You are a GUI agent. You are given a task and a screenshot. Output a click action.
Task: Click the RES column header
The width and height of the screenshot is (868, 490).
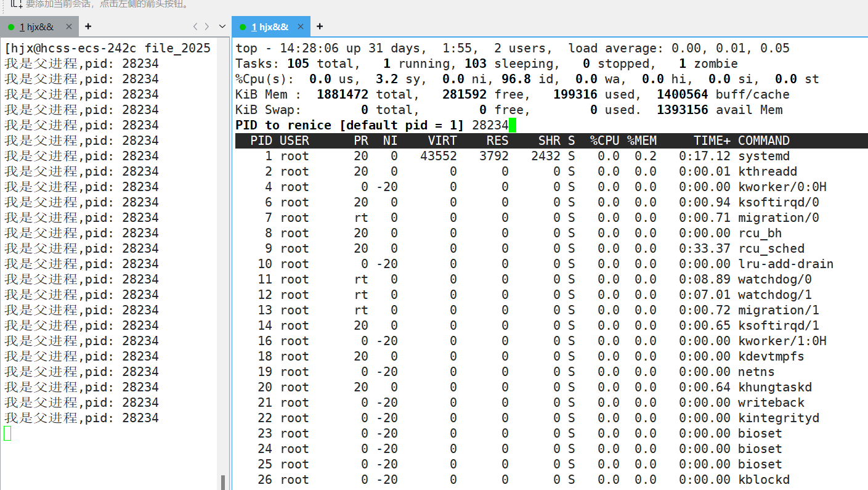pos(498,141)
